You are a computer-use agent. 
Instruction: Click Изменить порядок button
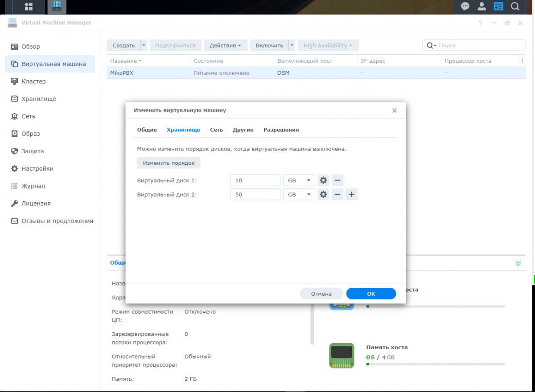coord(169,163)
